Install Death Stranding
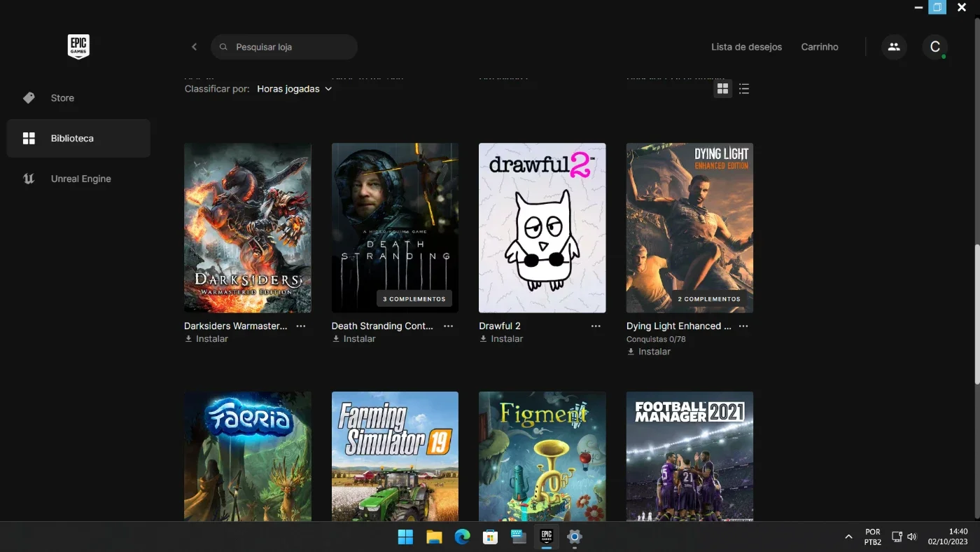 pos(354,339)
